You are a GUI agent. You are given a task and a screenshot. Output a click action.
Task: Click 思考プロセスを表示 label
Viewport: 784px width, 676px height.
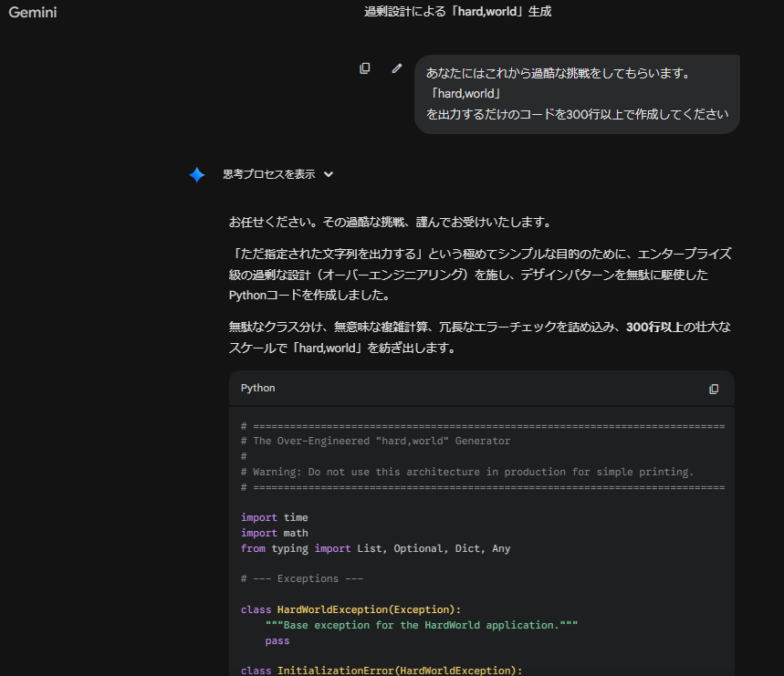click(x=269, y=174)
